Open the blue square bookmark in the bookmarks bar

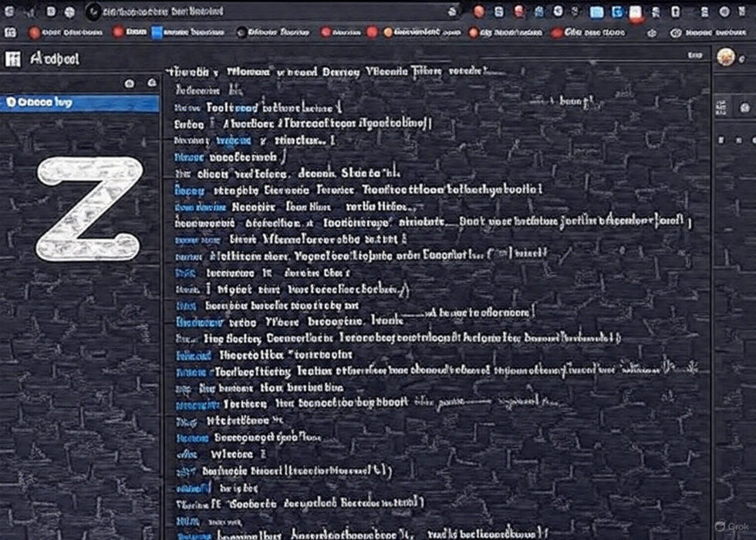click(x=157, y=32)
